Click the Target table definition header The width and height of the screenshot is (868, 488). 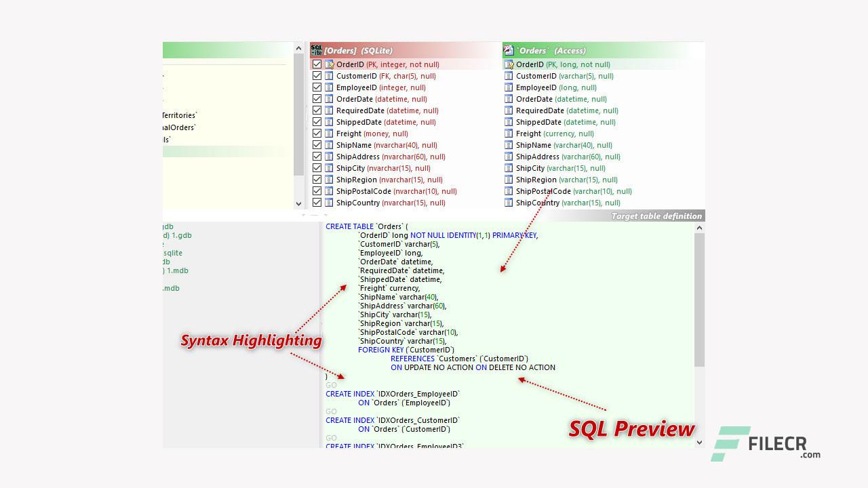pos(656,216)
